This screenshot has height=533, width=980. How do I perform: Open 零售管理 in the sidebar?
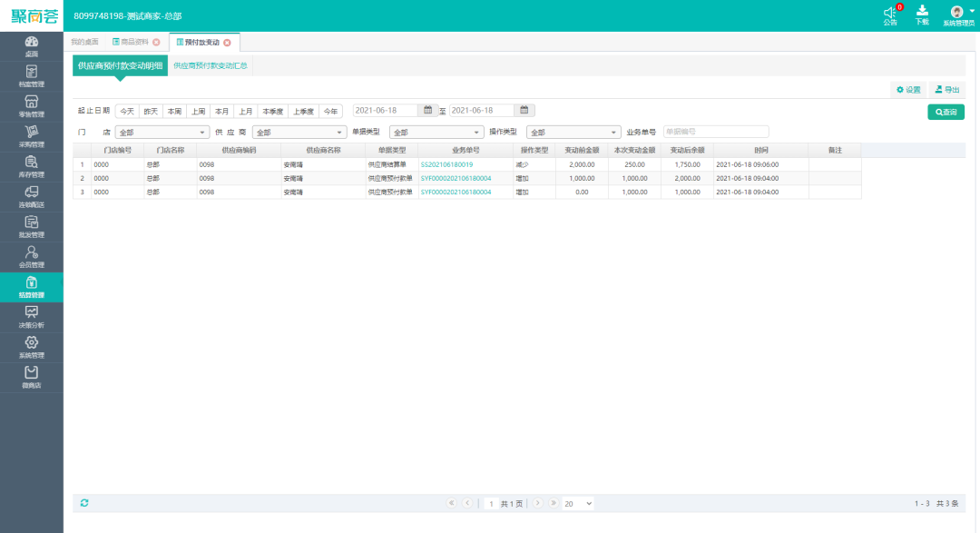tap(32, 106)
